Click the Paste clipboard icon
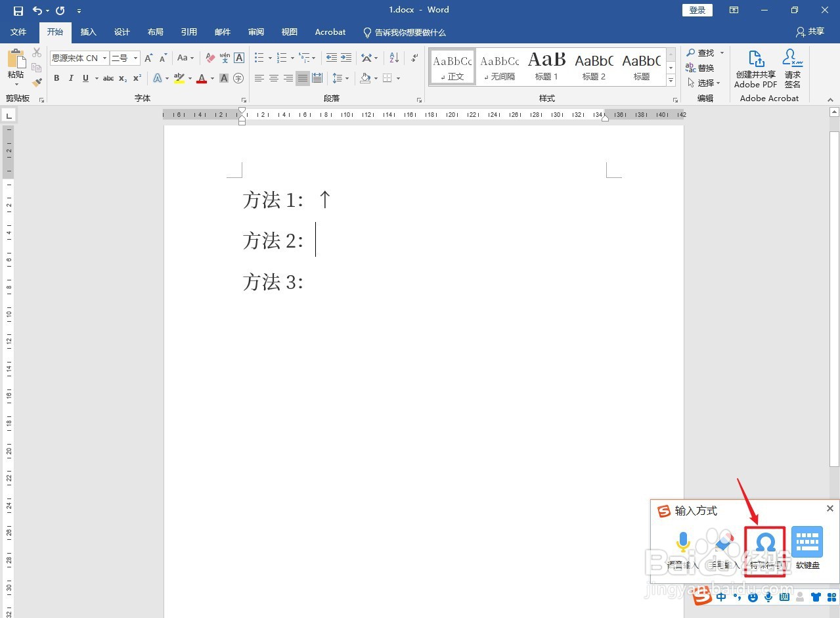840x618 pixels. 16,59
